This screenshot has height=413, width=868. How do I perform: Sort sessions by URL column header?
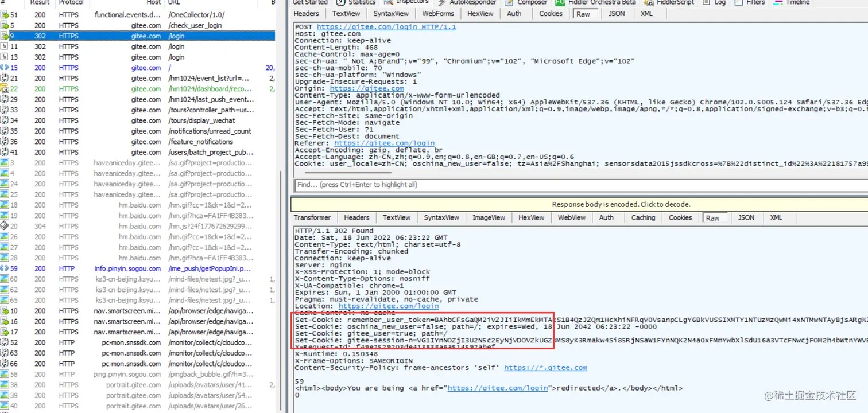[175, 3]
